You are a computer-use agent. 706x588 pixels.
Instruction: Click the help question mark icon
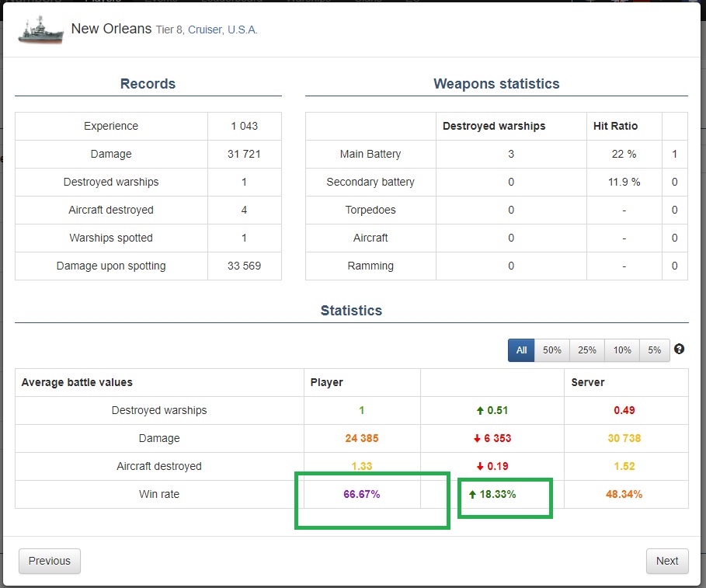pos(679,349)
